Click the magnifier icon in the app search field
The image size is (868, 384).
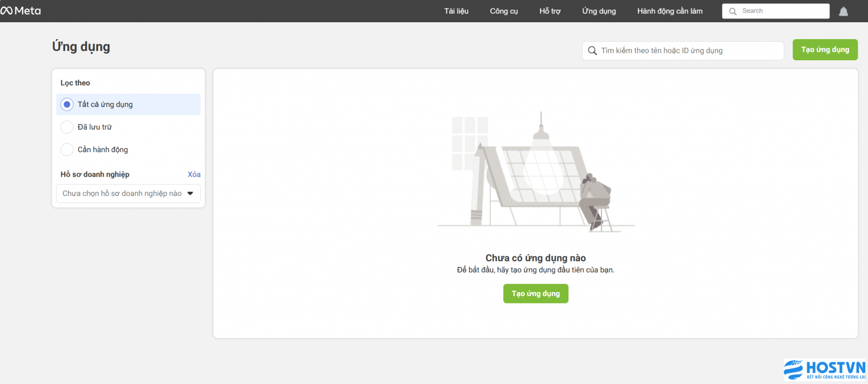(x=592, y=51)
